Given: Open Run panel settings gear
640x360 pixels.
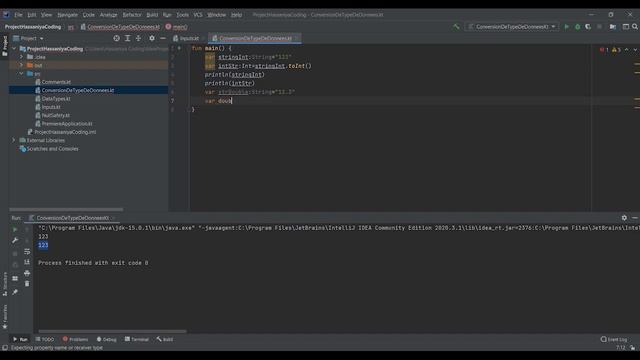Looking at the screenshot, I should [x=624, y=218].
